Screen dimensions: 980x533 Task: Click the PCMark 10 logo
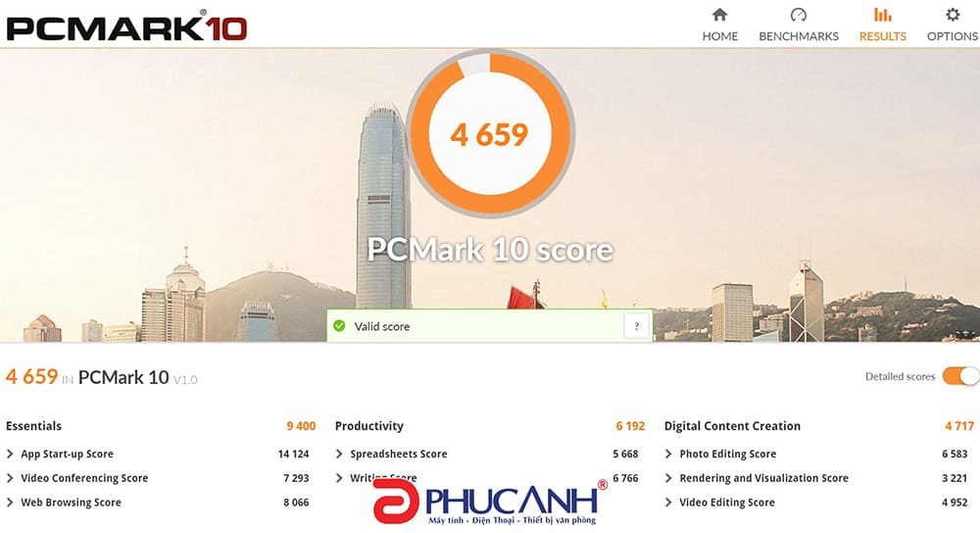tap(126, 27)
